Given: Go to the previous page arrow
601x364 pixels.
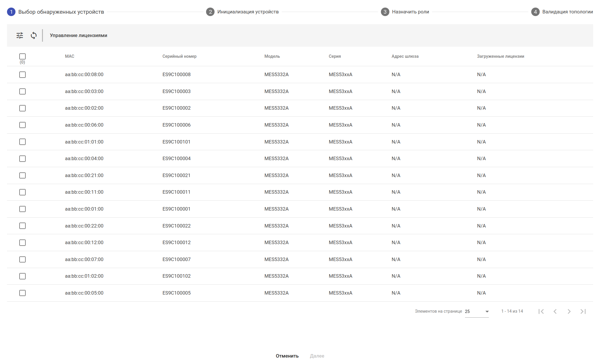Looking at the screenshot, I should 555,311.
